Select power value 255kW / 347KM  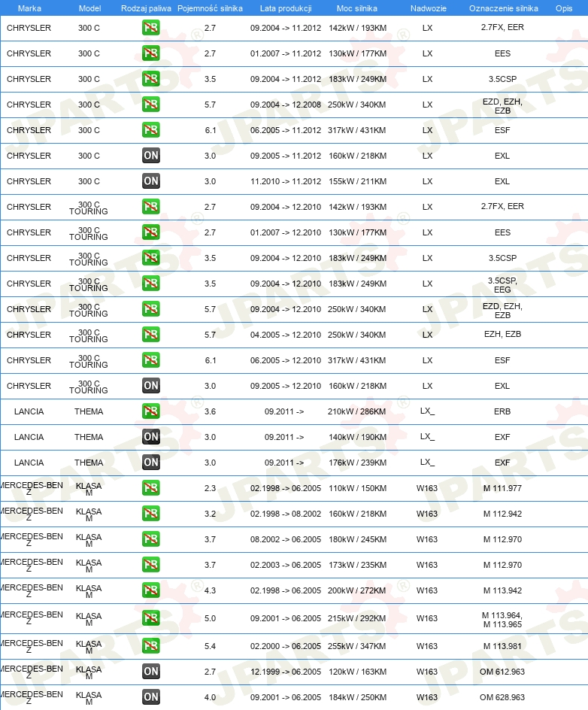coord(356,646)
